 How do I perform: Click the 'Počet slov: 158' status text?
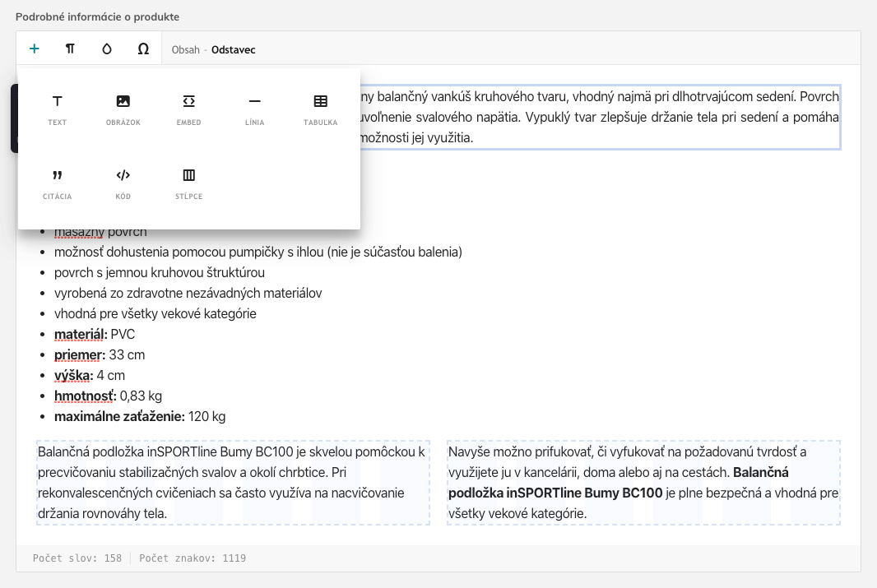(77, 558)
